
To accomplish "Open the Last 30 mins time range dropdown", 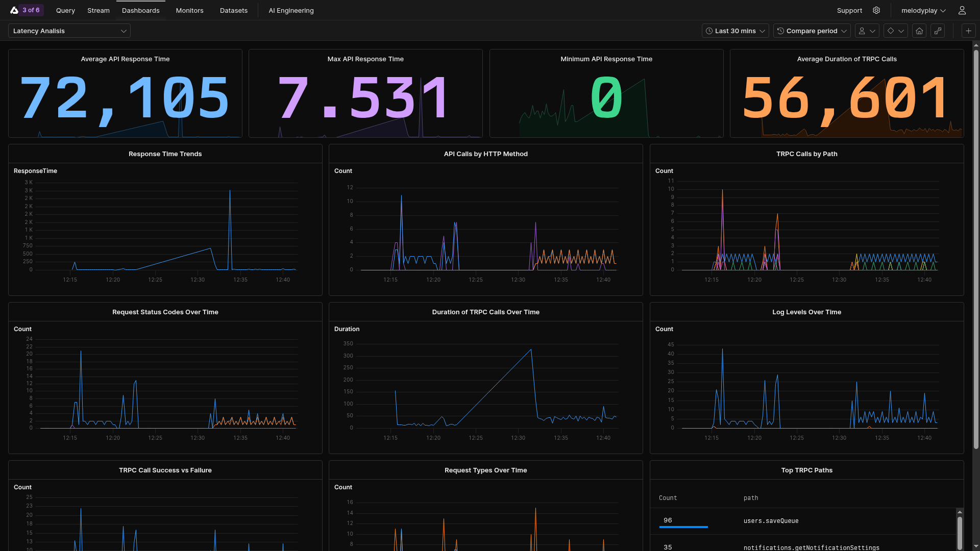I will [735, 31].
